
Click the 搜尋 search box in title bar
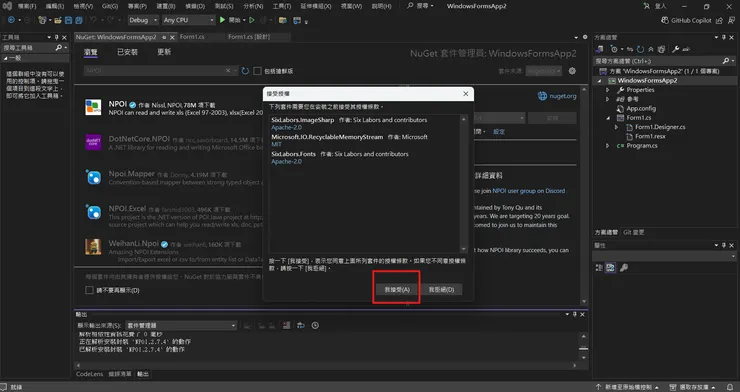point(420,6)
